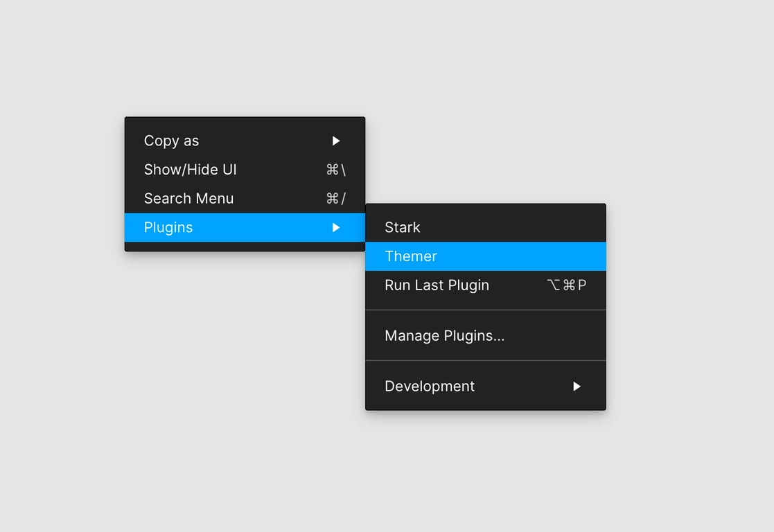Expand the Development submenu arrow
Image resolution: width=774 pixels, height=532 pixels.
tap(577, 387)
